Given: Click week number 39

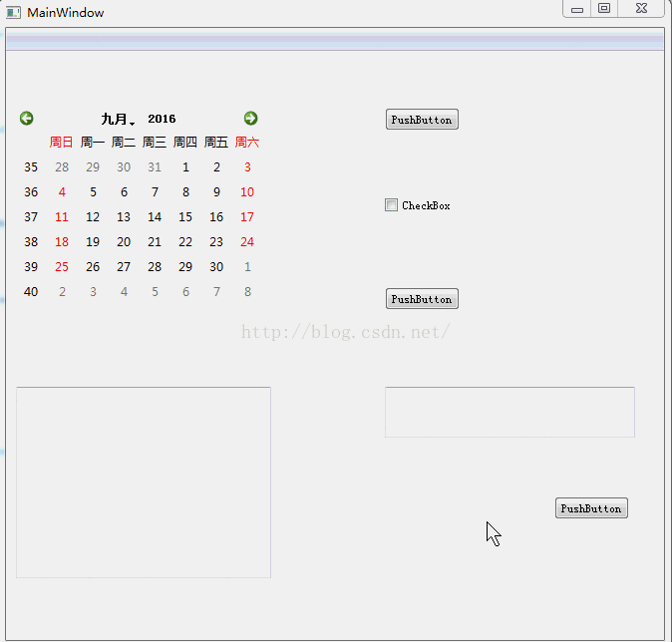Looking at the screenshot, I should pos(31,266).
